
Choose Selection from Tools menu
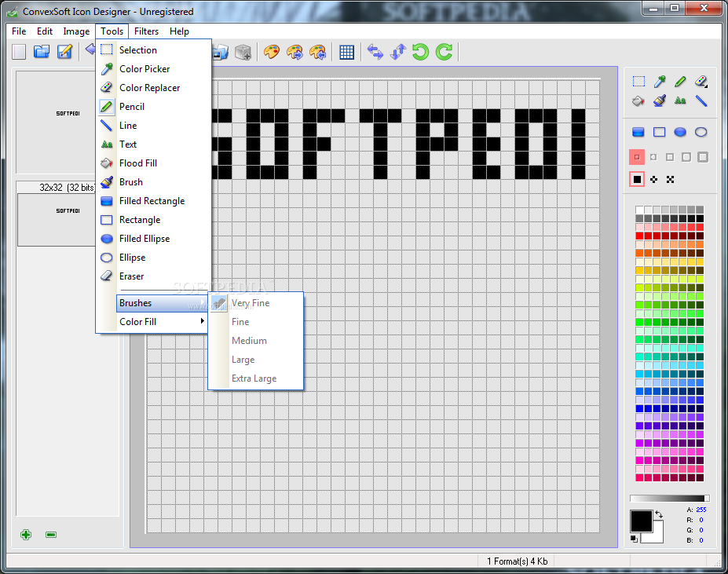(153, 49)
